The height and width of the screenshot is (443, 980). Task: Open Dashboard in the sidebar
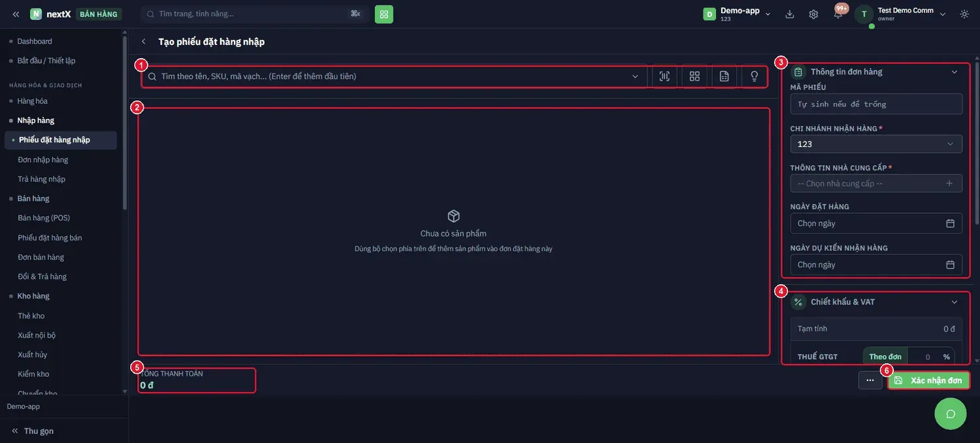point(35,41)
